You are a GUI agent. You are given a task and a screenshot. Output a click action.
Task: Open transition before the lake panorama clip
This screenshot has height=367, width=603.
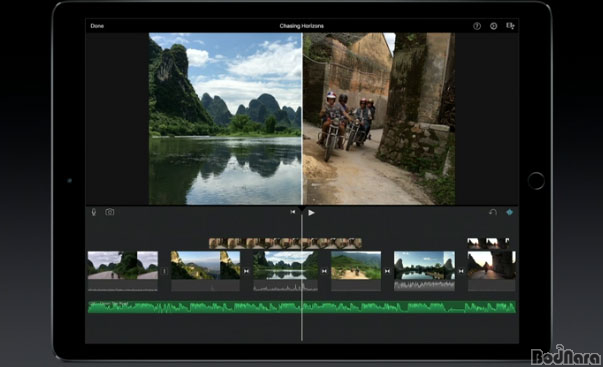click(x=387, y=271)
